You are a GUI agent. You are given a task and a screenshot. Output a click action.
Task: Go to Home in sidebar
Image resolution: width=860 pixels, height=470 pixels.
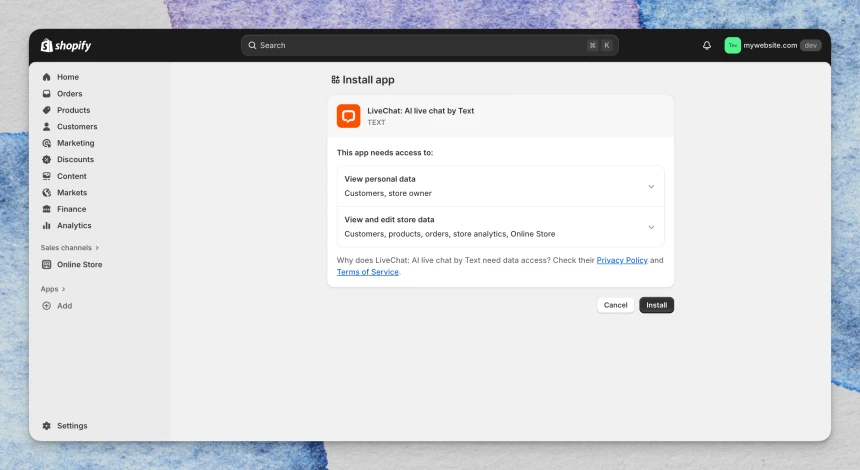tap(68, 77)
